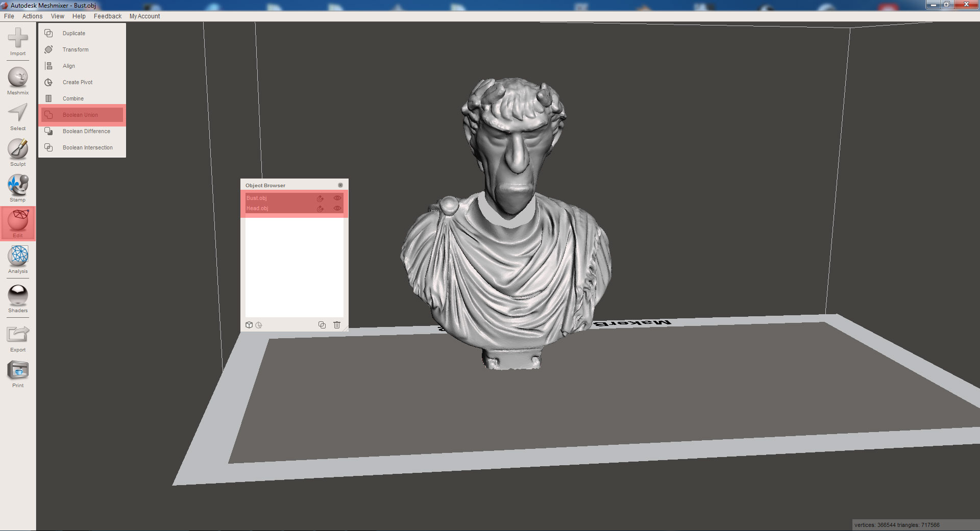Click the pivot icon in Object Browser footer
The image size is (980, 531).
(259, 325)
